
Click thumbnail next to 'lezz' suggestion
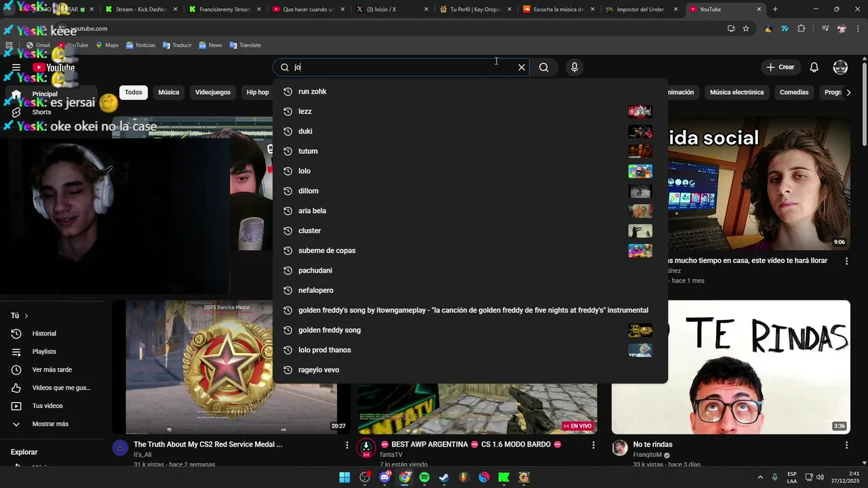click(640, 111)
